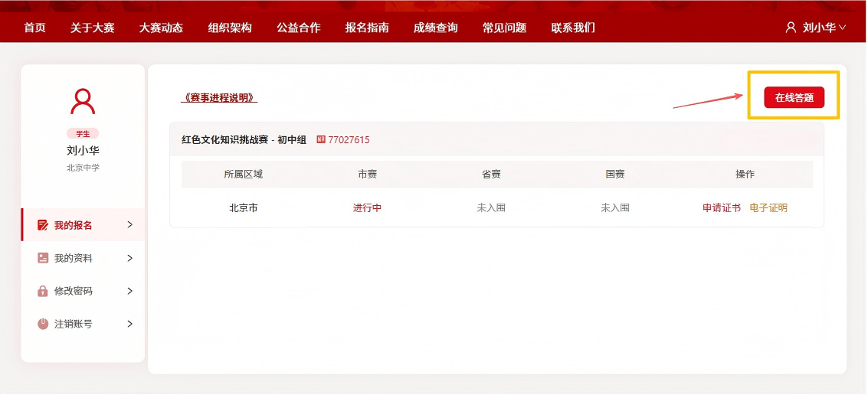Click the 未入围 status under 国赛
The width and height of the screenshot is (868, 395).
pyautogui.click(x=615, y=208)
